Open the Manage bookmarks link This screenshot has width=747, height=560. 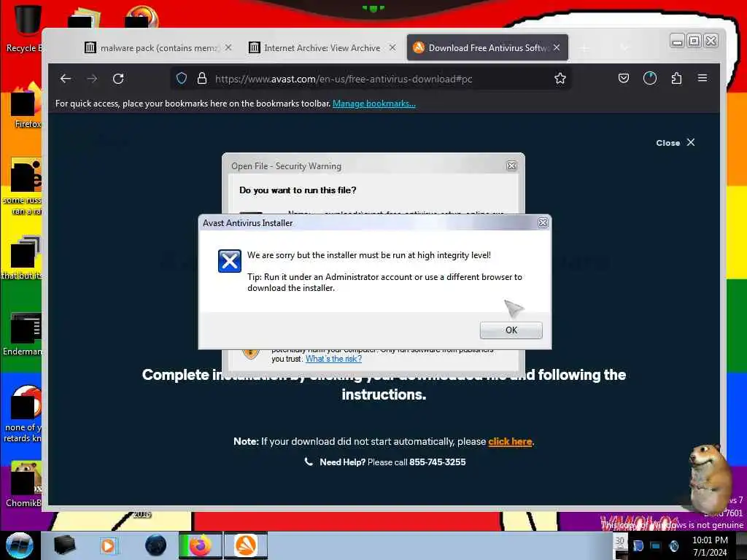coord(374,104)
